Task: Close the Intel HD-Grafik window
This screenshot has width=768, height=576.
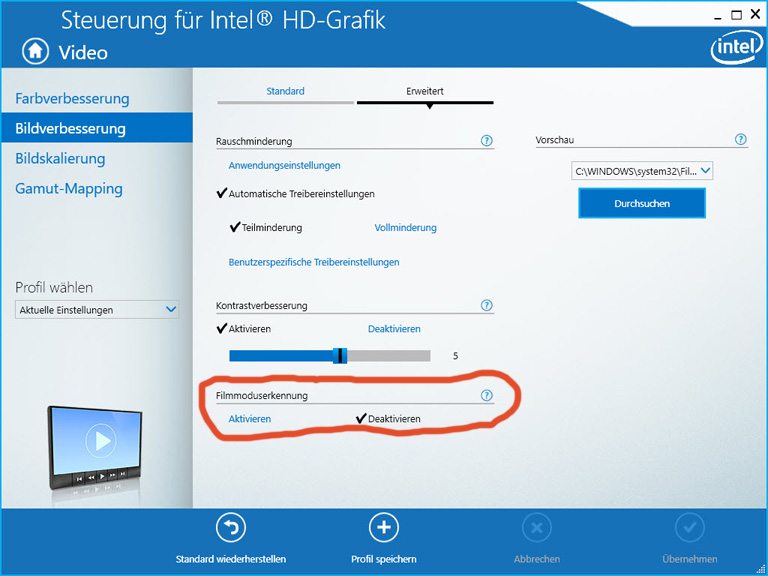Action: (755, 15)
